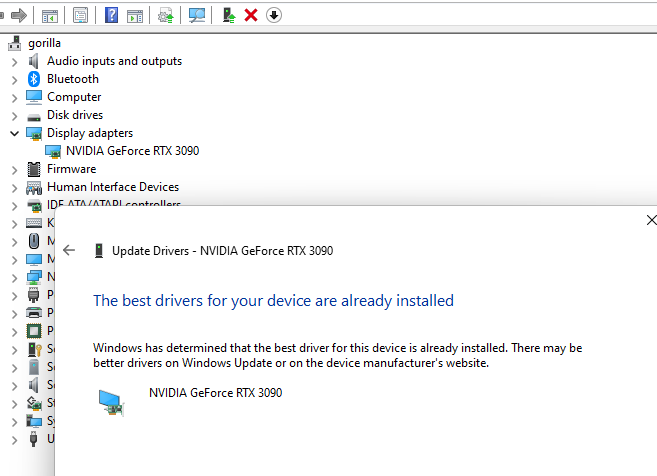Image resolution: width=657 pixels, height=476 pixels.
Task: Click the display adapter icon in dialog
Action: 111,403
